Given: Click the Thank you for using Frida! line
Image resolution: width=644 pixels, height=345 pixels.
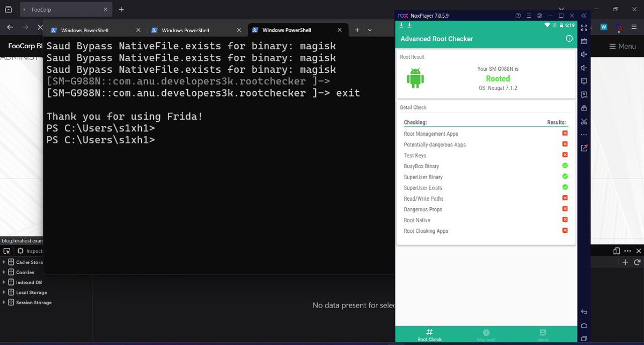Looking at the screenshot, I should pyautogui.click(x=125, y=116).
